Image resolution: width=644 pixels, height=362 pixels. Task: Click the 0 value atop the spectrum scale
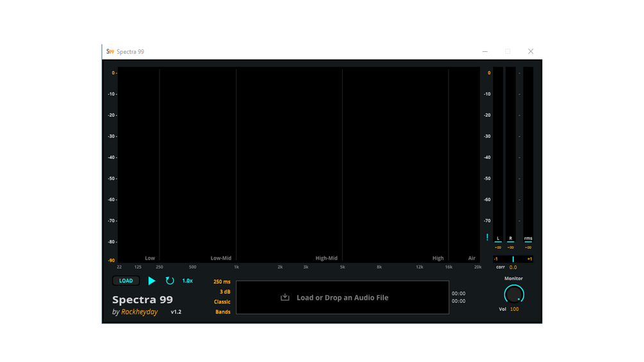(113, 73)
